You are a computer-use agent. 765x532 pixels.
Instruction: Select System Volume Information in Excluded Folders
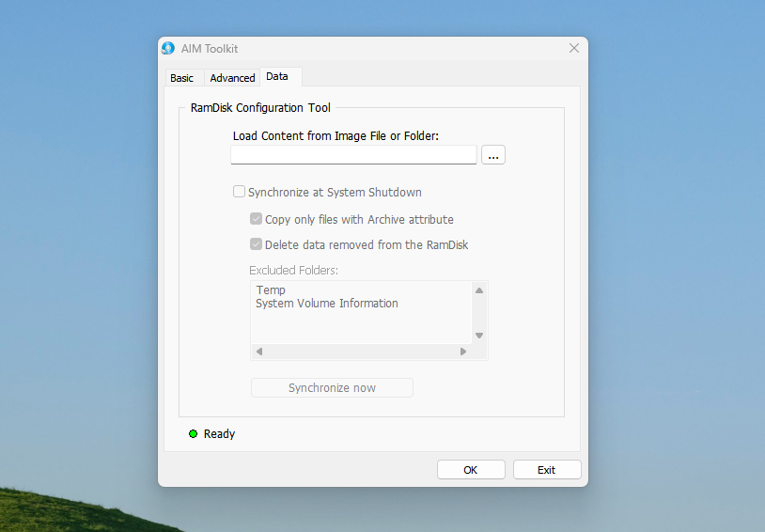(x=327, y=304)
